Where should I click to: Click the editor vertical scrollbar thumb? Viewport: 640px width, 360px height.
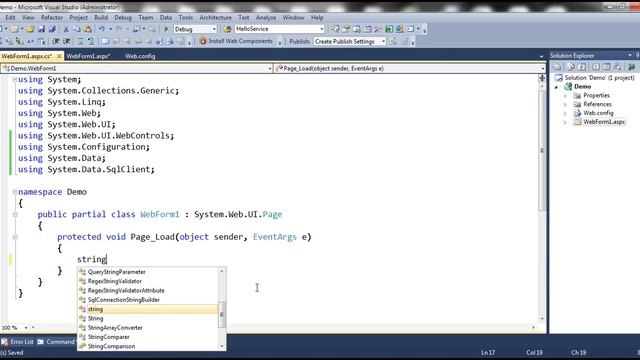pyautogui.click(x=542, y=151)
